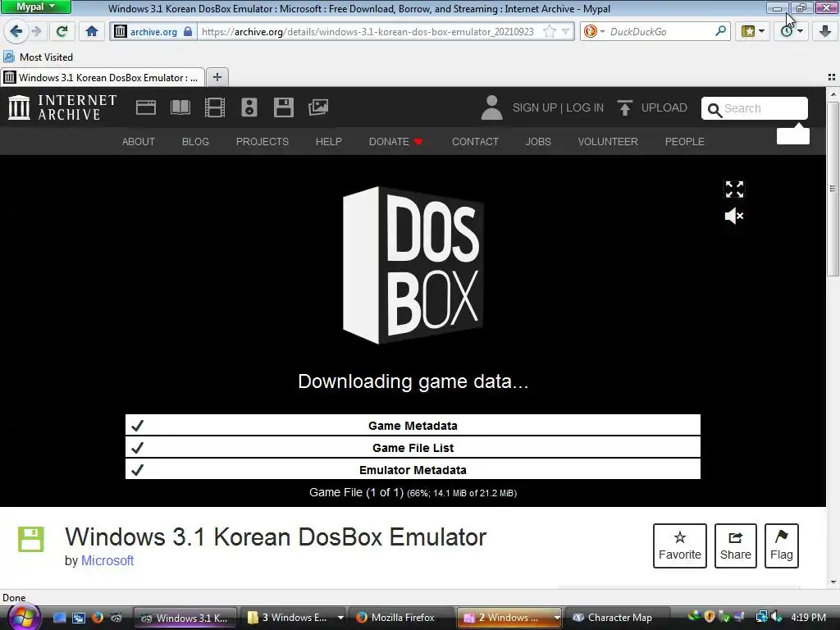Viewport: 840px width, 630px height.
Task: Click the volume icon in system tray
Action: coord(776,617)
